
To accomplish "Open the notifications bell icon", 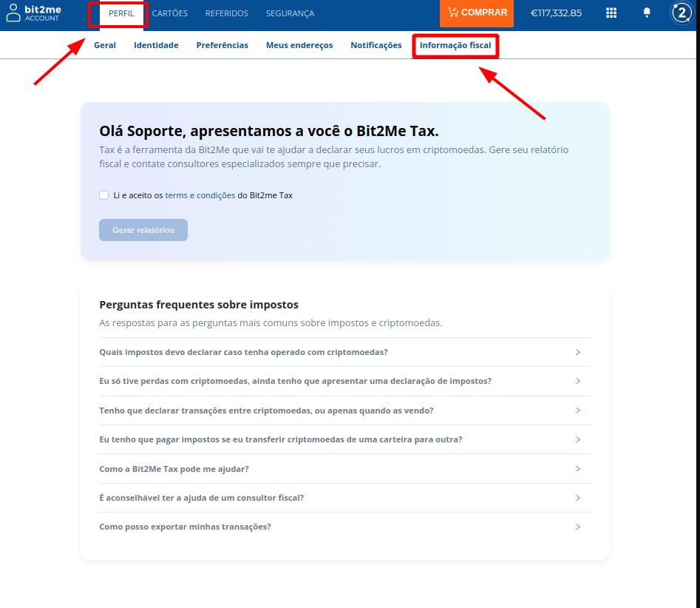I will (647, 13).
